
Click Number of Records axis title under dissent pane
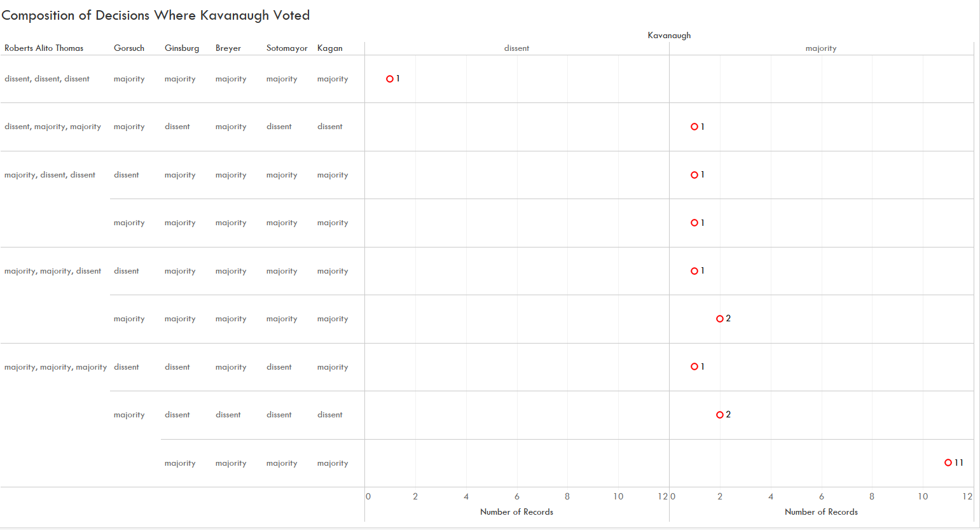pyautogui.click(x=516, y=512)
